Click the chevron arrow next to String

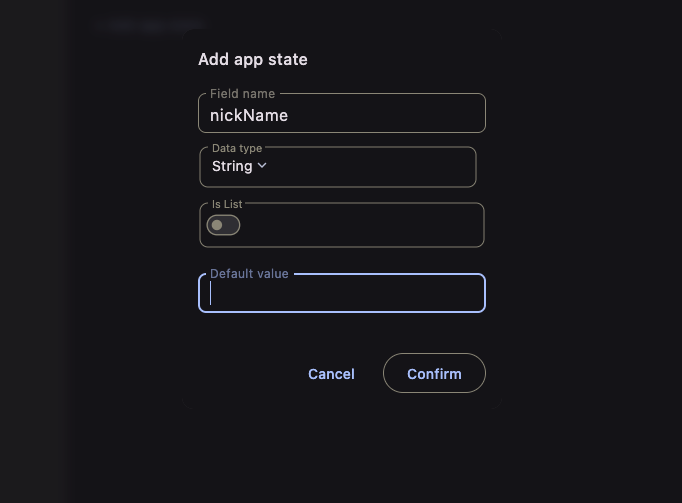click(x=262, y=166)
